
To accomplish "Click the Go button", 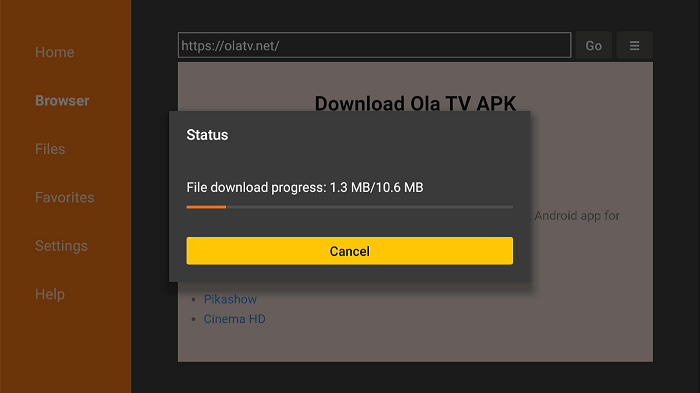I will [593, 46].
